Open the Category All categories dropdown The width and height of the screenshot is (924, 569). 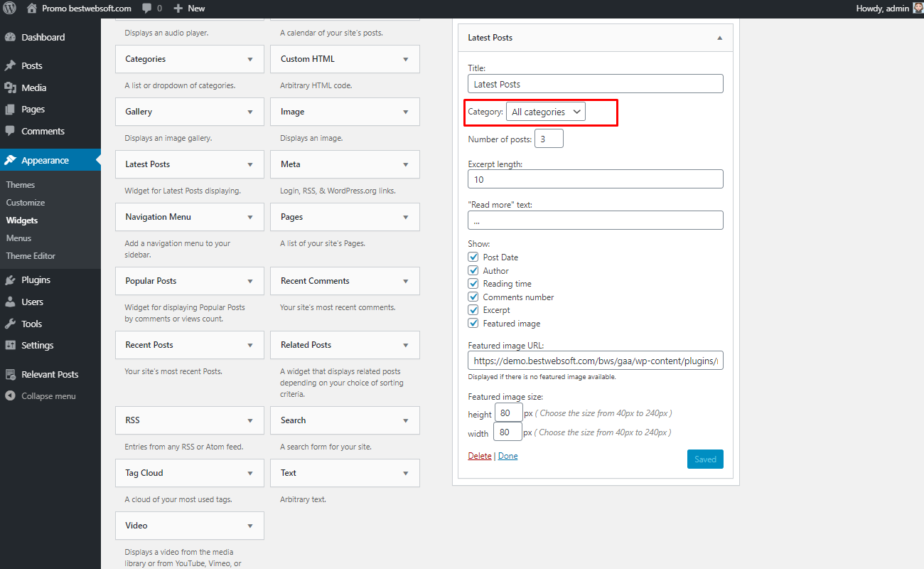click(x=546, y=112)
